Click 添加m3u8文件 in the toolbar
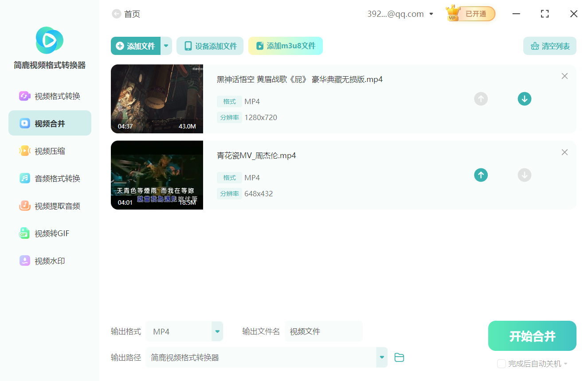Image resolution: width=588 pixels, height=381 pixels. [285, 46]
